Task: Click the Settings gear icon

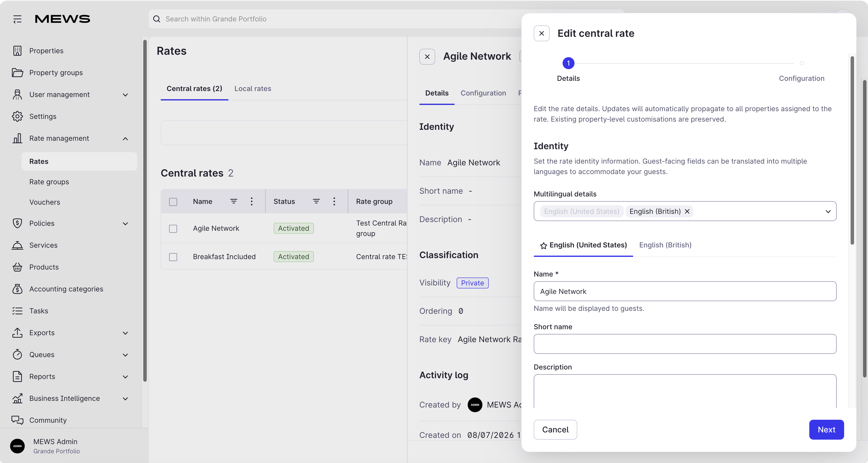Action: point(17,116)
